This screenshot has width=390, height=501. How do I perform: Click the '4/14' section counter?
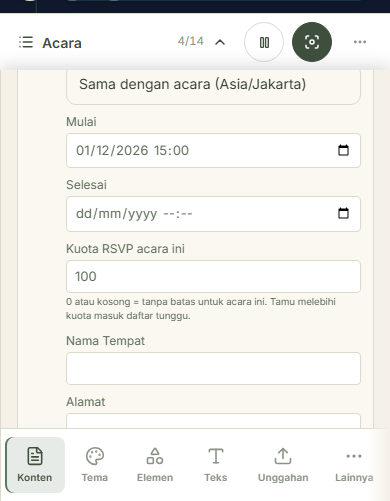[x=190, y=41]
